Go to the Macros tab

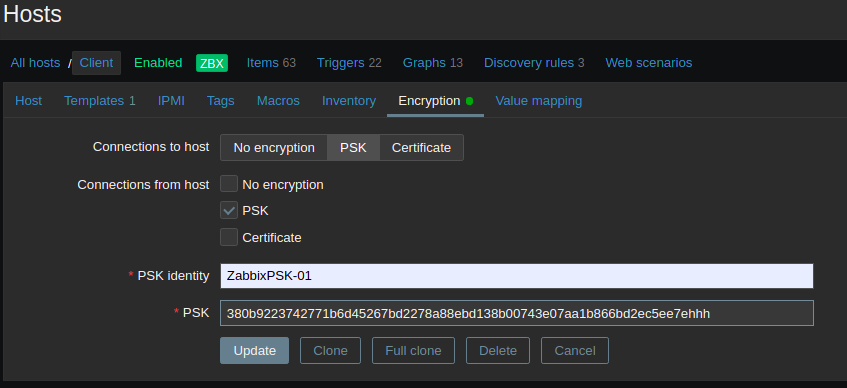pos(278,101)
